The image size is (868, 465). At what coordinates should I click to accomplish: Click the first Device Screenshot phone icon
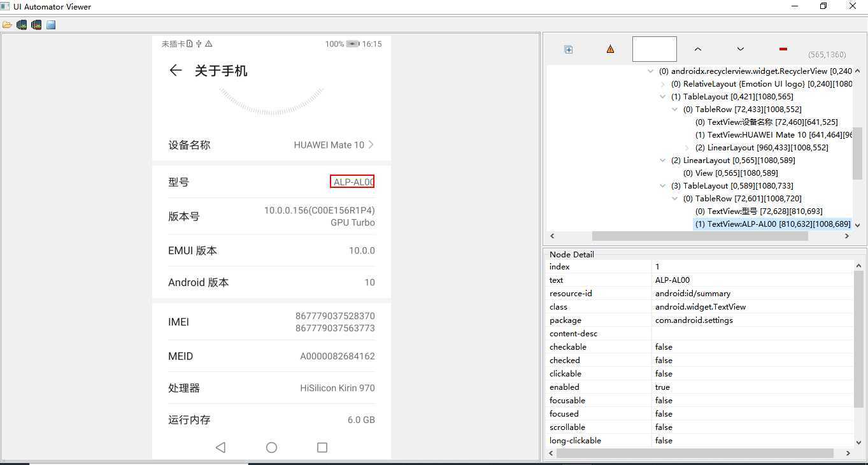(22, 25)
